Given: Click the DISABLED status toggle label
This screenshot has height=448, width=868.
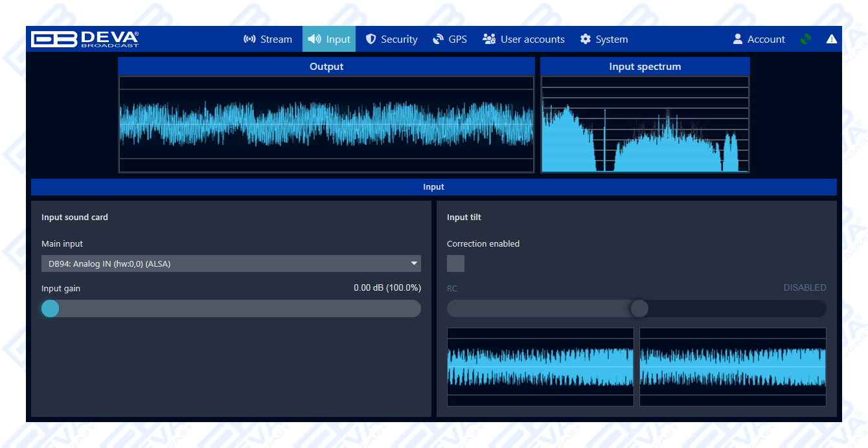Looking at the screenshot, I should pos(805,287).
